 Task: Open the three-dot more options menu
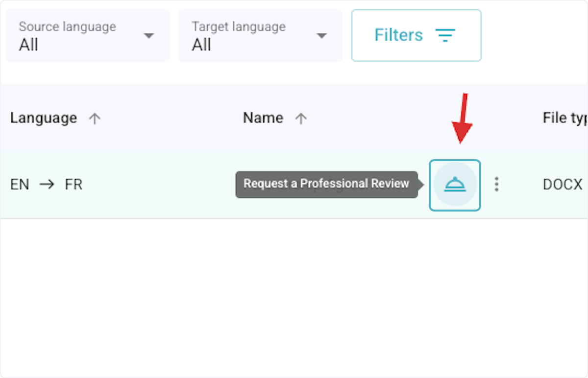(496, 184)
